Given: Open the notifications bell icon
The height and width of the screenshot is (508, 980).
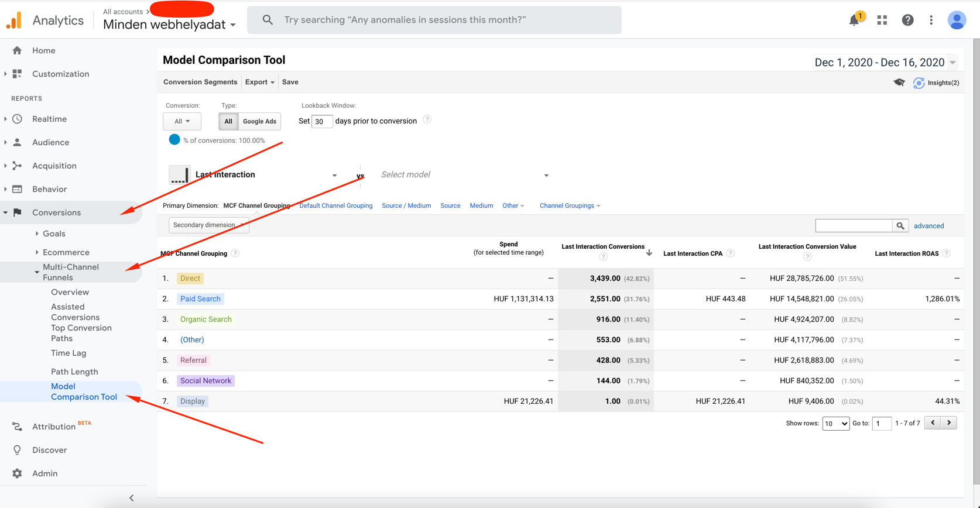Looking at the screenshot, I should pyautogui.click(x=854, y=20).
